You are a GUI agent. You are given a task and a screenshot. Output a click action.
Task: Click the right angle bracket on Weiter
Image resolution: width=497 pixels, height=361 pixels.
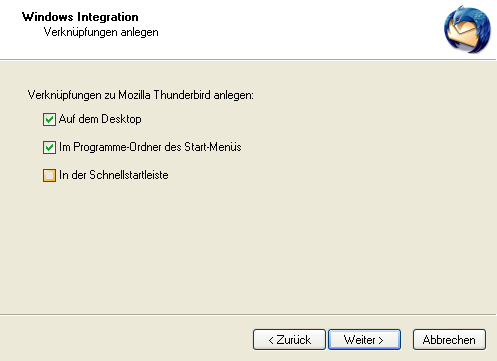pos(381,340)
